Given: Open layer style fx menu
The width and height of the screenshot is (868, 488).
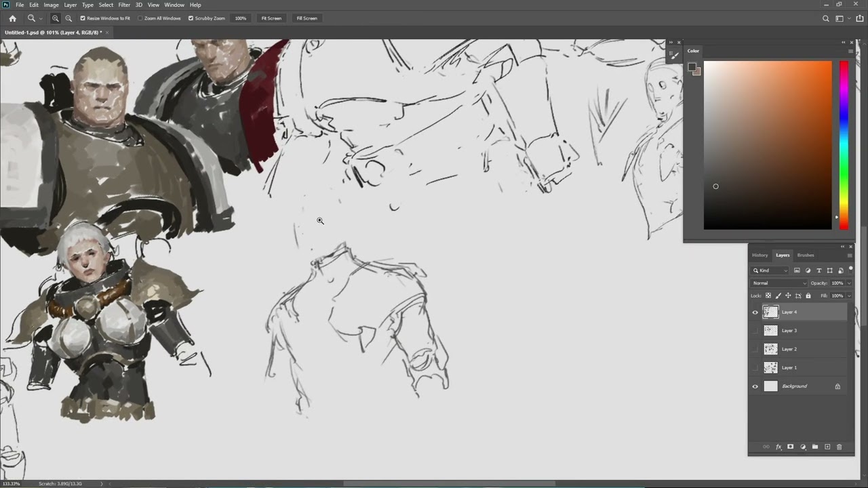Looking at the screenshot, I should pyautogui.click(x=778, y=447).
